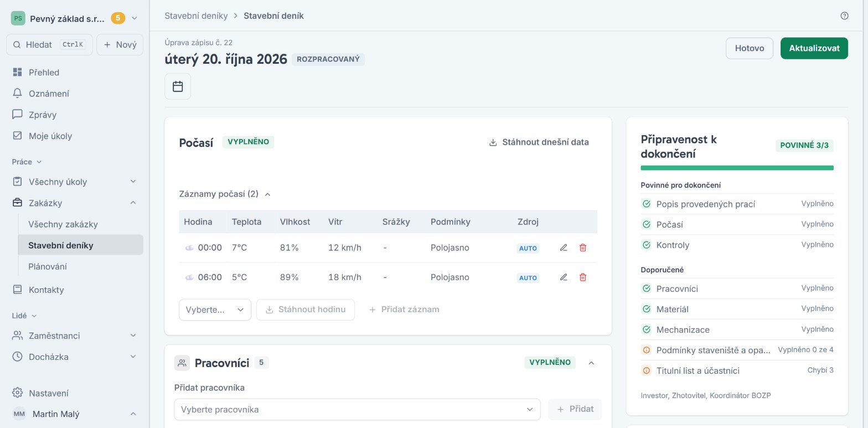This screenshot has width=868, height=428.
Task: Expand the Docházka submenu
Action: coord(133,357)
